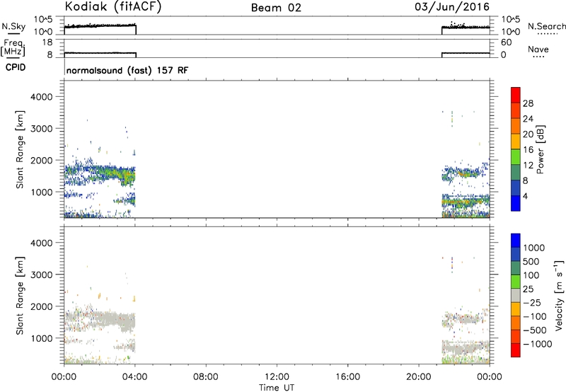Click the red top of Power colorbar
The height and width of the screenshot is (392, 566).
(x=516, y=95)
